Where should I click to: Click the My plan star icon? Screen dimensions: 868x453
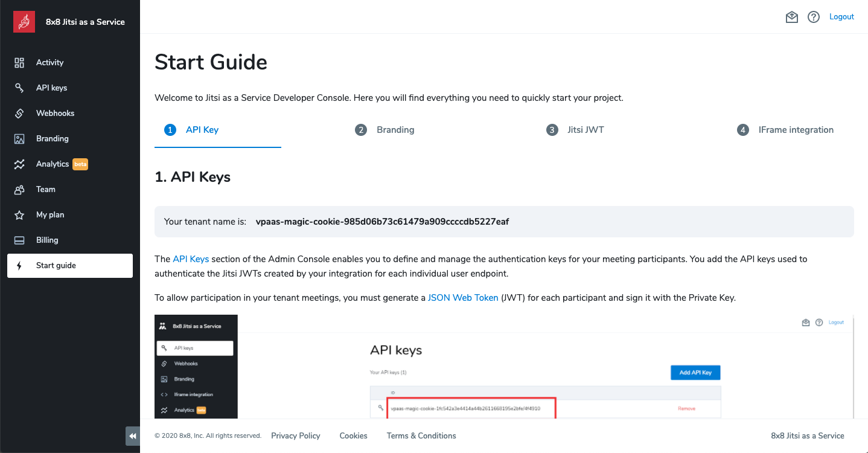click(x=19, y=215)
